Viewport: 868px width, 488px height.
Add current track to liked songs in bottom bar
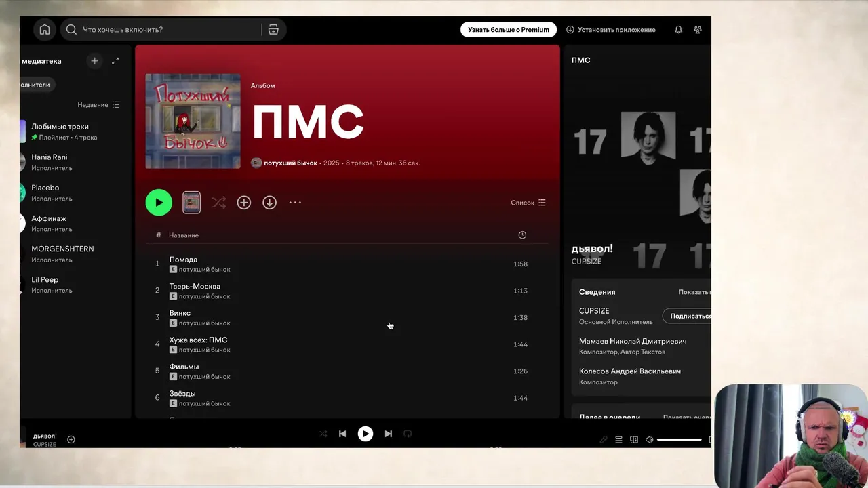(x=71, y=440)
